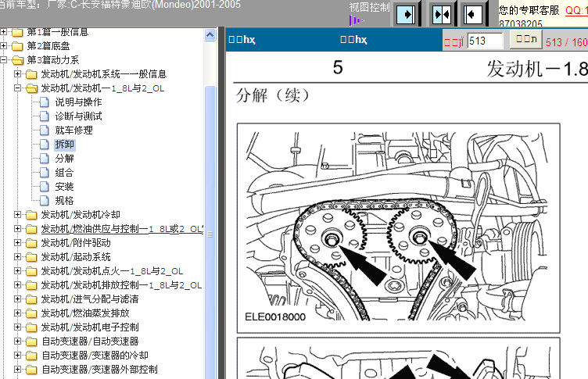588x379 pixels.
Task: Click the second hx link in blue header
Action: tap(353, 39)
